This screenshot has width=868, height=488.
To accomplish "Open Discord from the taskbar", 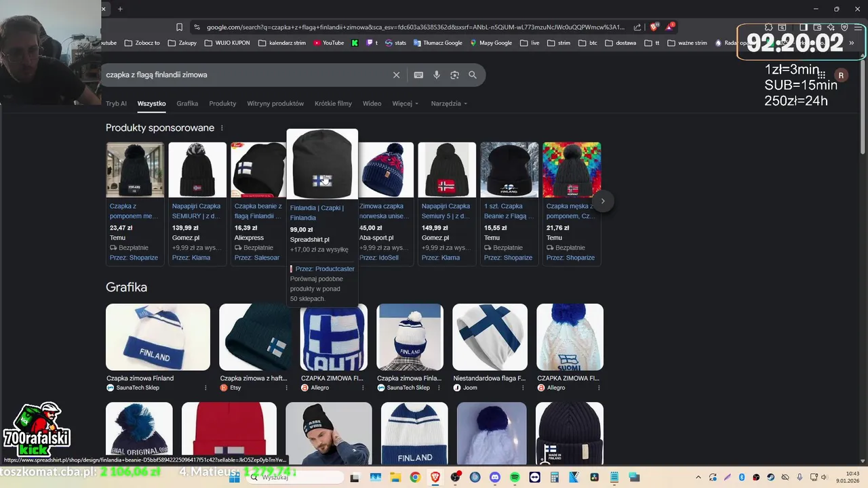I will coord(495,477).
